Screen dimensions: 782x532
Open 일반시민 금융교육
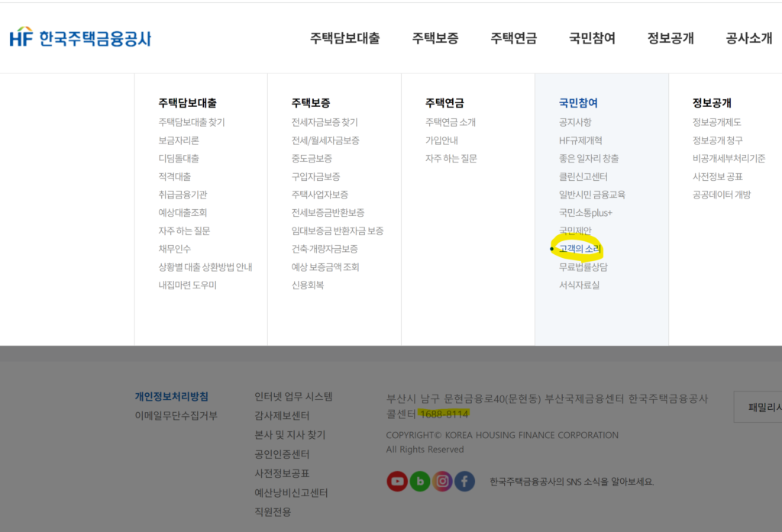tap(592, 195)
